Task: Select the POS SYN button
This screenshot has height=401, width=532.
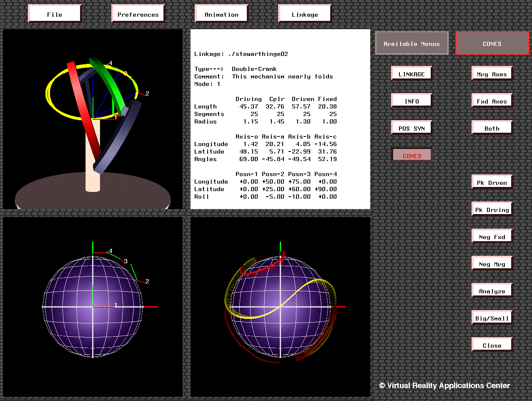Action: tap(412, 128)
